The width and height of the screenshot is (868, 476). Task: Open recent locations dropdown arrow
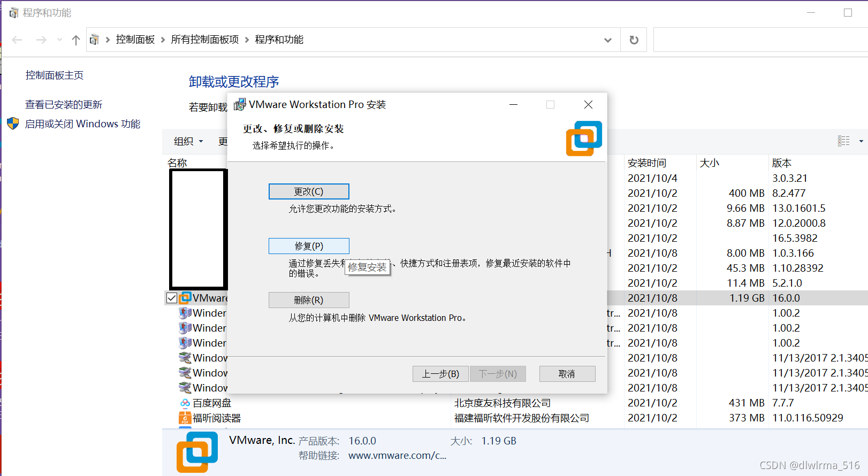(x=59, y=40)
